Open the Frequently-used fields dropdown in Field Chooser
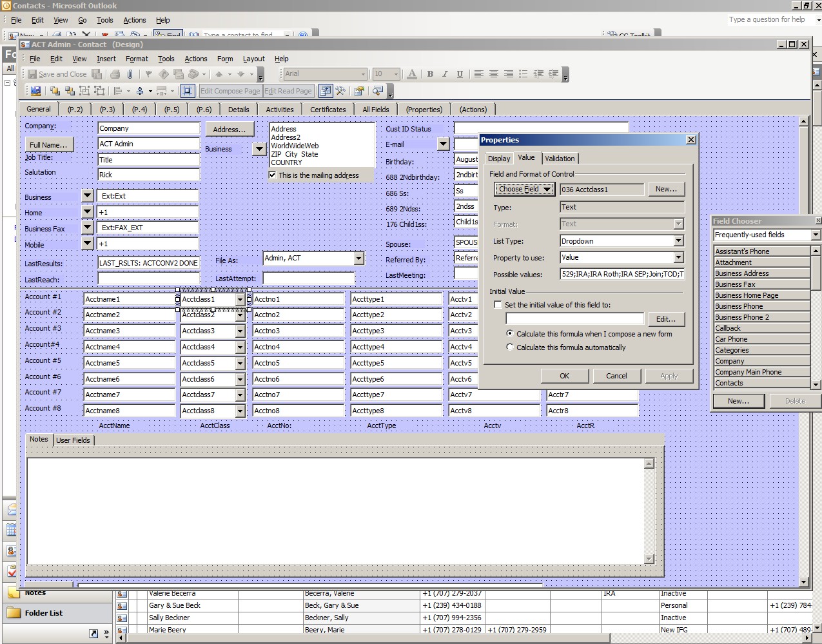Viewport: 822px width, 644px height. [x=816, y=235]
